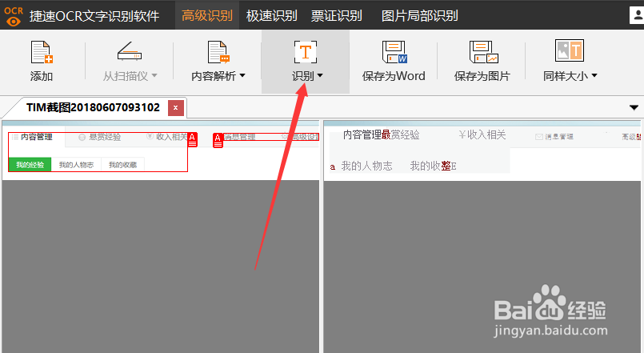Click the 同样大小 image size icon
Viewport: 644px width, 353px height.
tap(570, 50)
